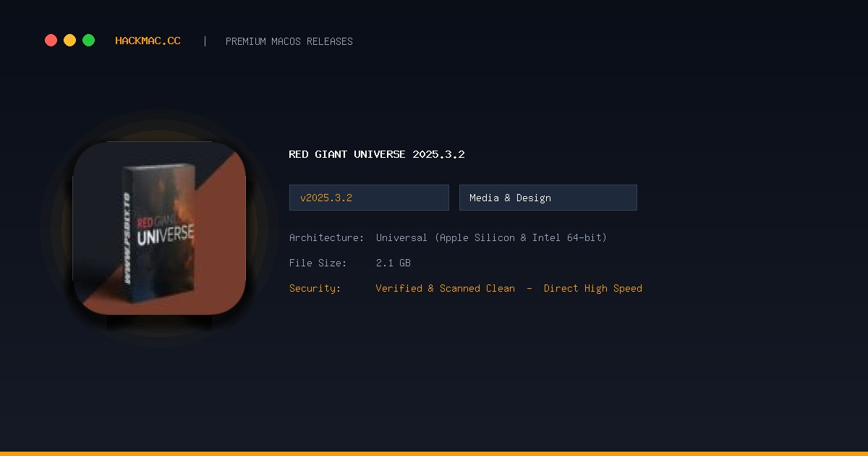Select the v2025.3.2 version badge
868x456 pixels.
click(369, 198)
